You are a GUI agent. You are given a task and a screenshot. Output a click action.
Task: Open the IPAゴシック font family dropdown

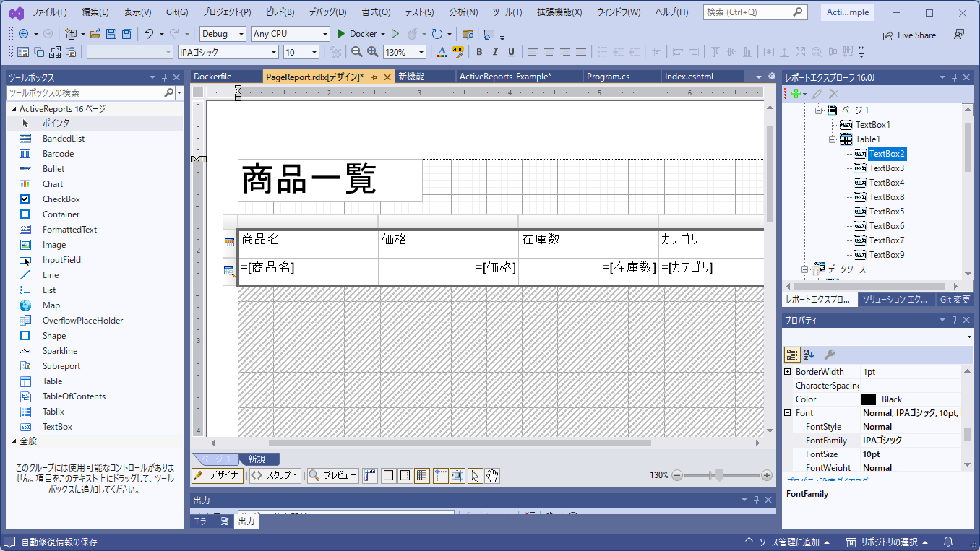228,52
